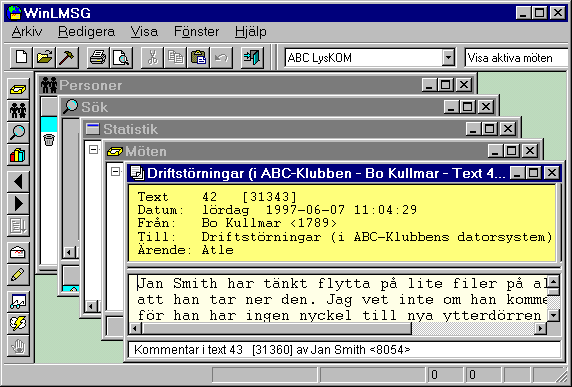
Task: Click the document icon in the Driftstörningar title bar
Action: (x=137, y=173)
